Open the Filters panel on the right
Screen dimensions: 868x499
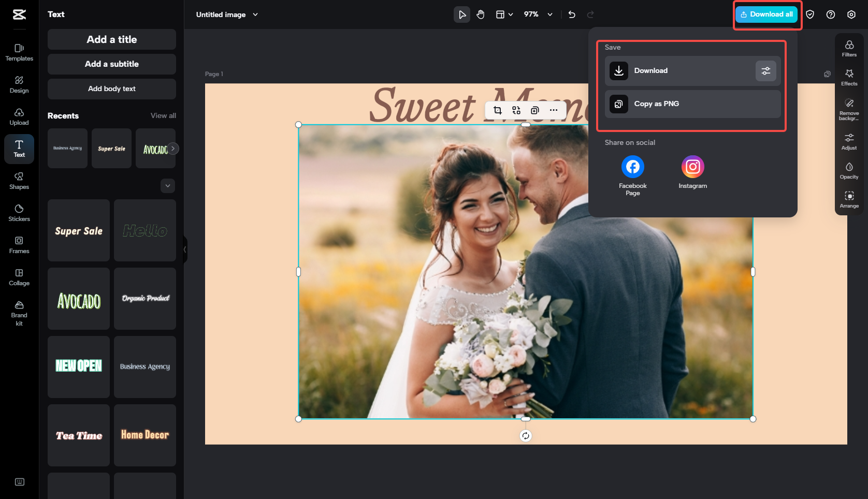[x=849, y=48]
